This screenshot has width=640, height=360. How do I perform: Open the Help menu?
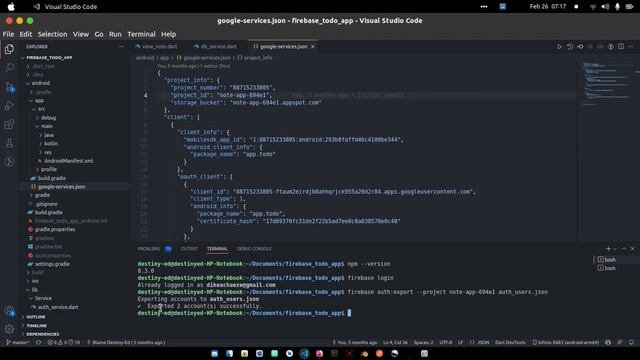tap(168, 34)
